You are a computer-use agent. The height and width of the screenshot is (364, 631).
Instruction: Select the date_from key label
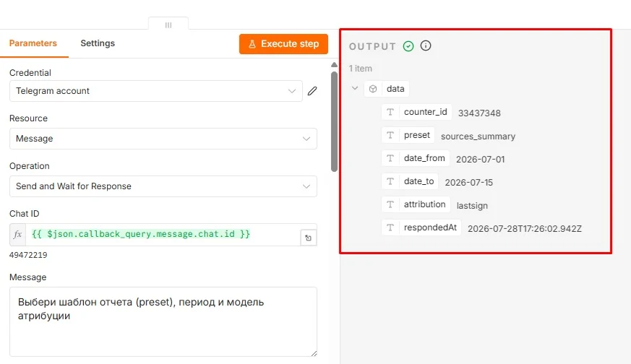[x=424, y=158]
